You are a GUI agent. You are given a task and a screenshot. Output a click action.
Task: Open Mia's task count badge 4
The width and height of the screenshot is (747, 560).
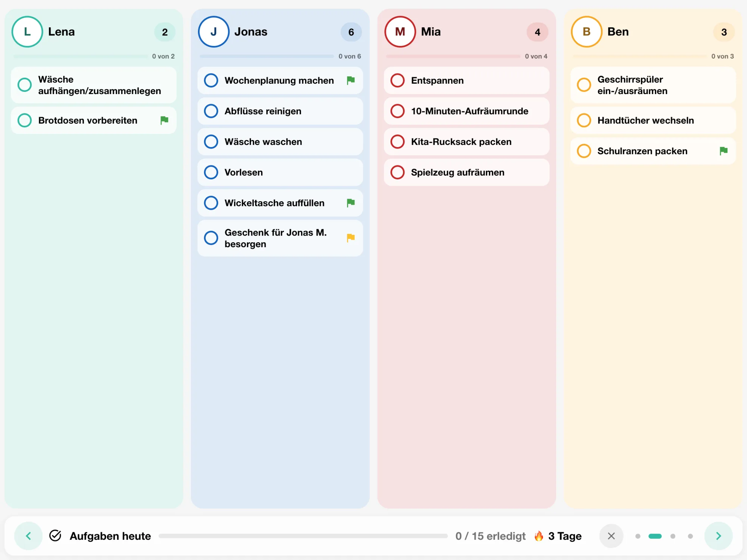click(x=537, y=32)
